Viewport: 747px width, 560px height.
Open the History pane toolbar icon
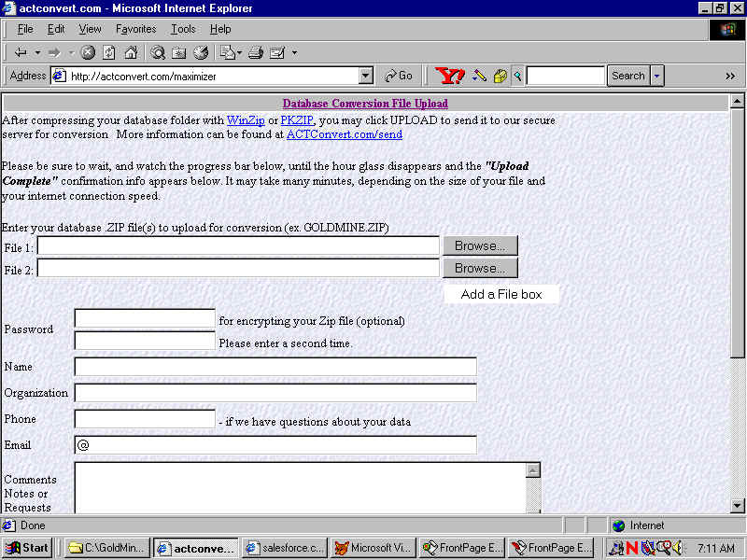coord(201,52)
